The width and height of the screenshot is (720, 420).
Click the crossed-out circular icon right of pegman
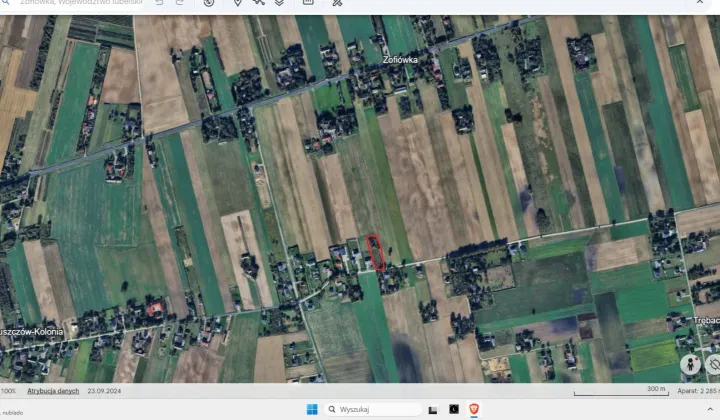[x=714, y=365]
